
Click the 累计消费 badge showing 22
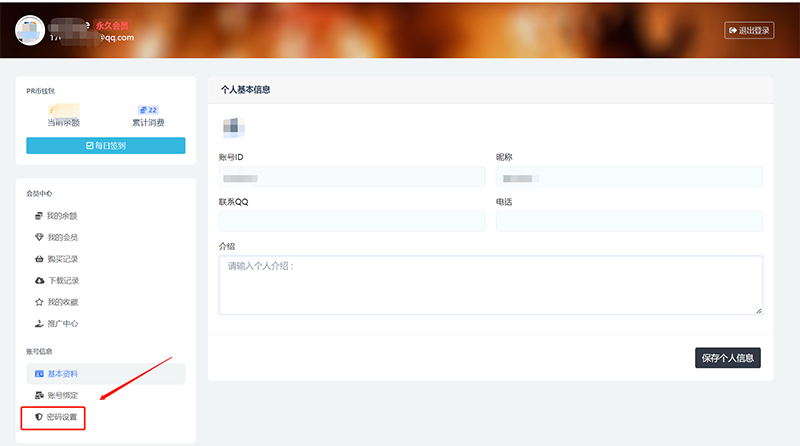click(148, 110)
